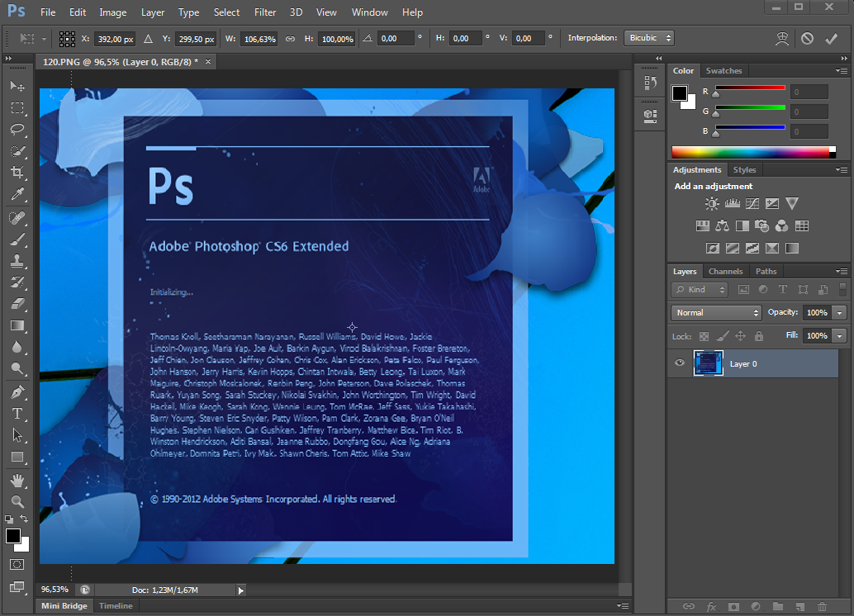The image size is (854, 616).
Task: Toggle lock transparent pixels
Action: (x=705, y=337)
